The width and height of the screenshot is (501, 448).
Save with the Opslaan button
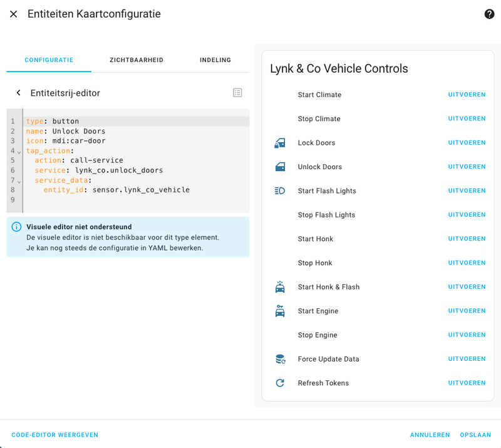point(475,435)
